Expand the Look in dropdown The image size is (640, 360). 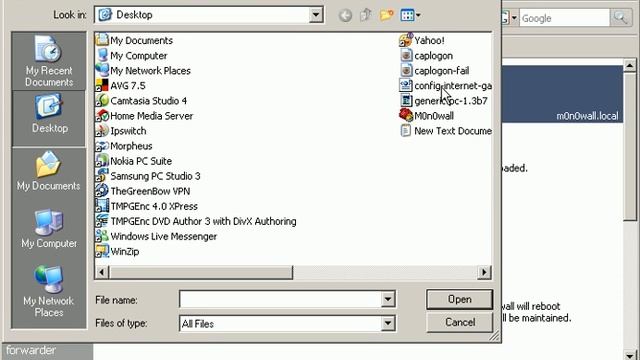coord(316,15)
